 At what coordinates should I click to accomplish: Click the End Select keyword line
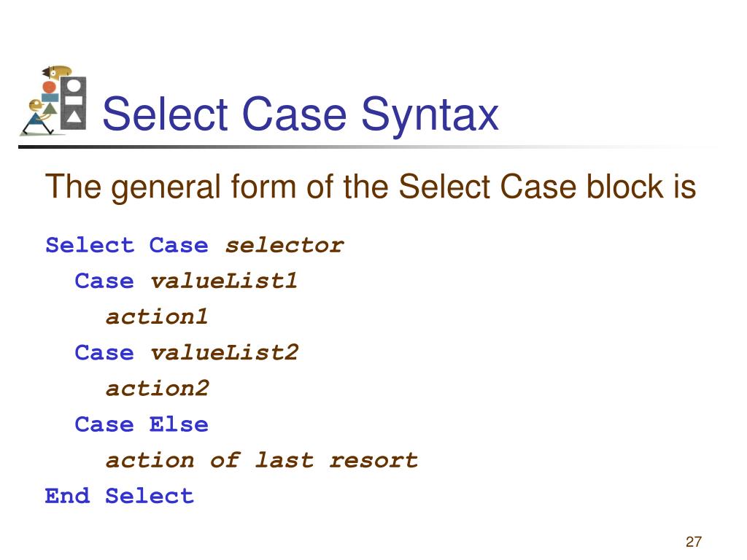[120, 496]
